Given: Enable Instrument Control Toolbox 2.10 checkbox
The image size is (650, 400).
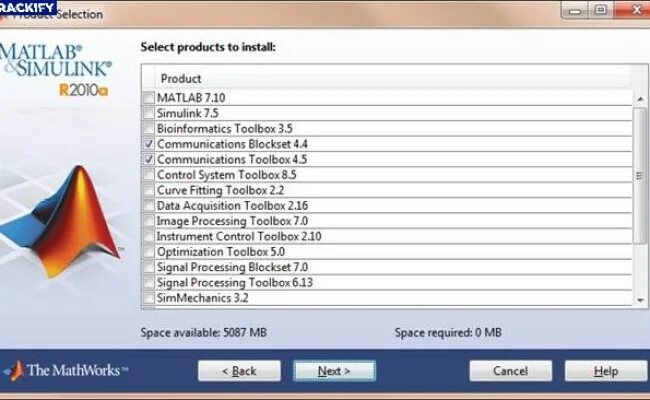Looking at the screenshot, I should point(148,236).
